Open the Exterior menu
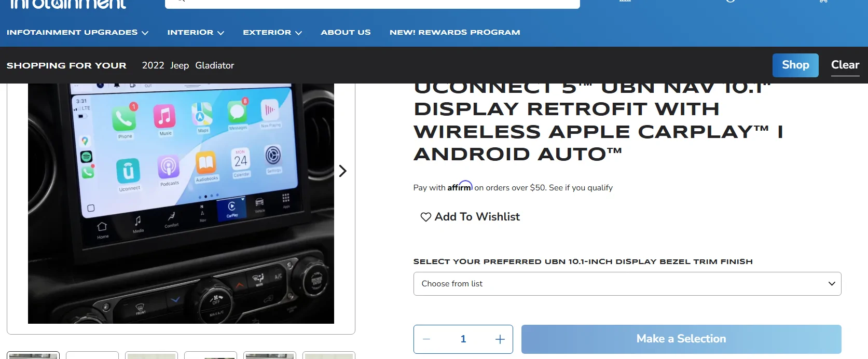This screenshot has width=868, height=359. pyautogui.click(x=272, y=32)
